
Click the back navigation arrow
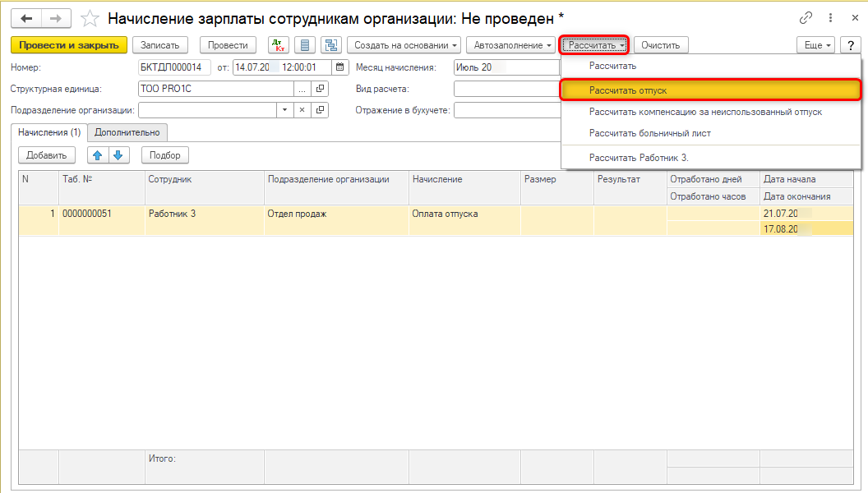coord(26,18)
